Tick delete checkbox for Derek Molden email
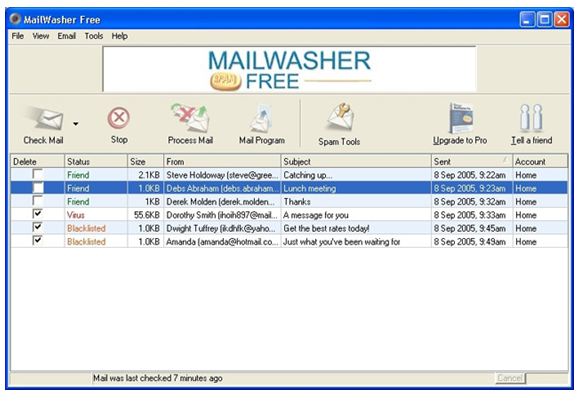This screenshot has height=402, width=580. point(37,201)
